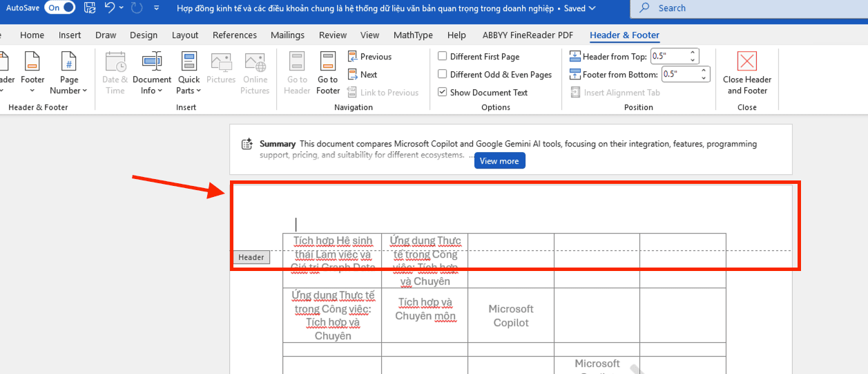Image resolution: width=868 pixels, height=374 pixels.
Task: Expand the document title Saved dropdown
Action: [x=590, y=8]
